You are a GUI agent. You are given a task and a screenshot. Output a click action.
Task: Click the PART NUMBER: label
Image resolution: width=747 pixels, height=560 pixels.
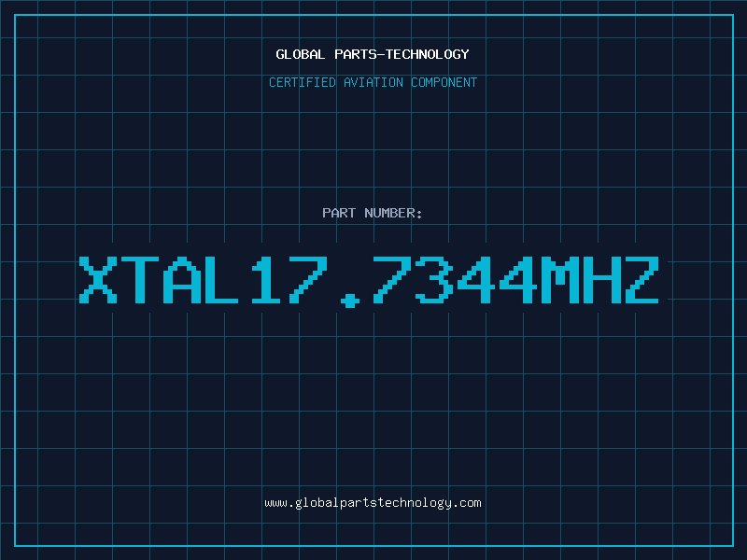coord(373,213)
